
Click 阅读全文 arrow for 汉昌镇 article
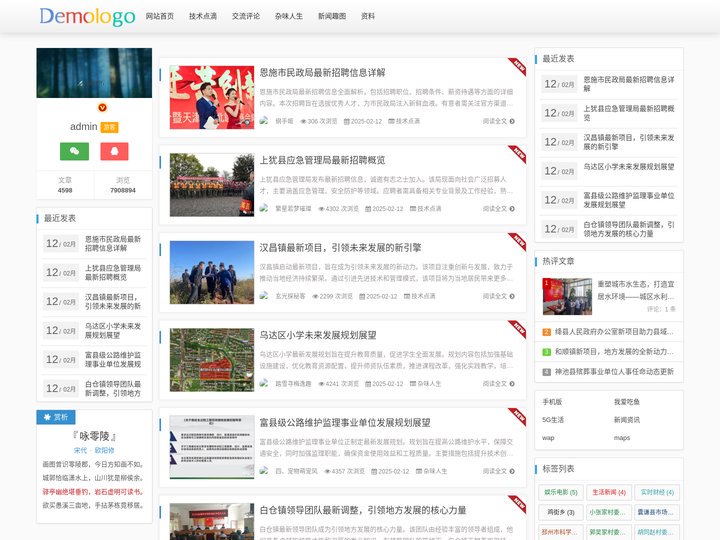pos(499,296)
